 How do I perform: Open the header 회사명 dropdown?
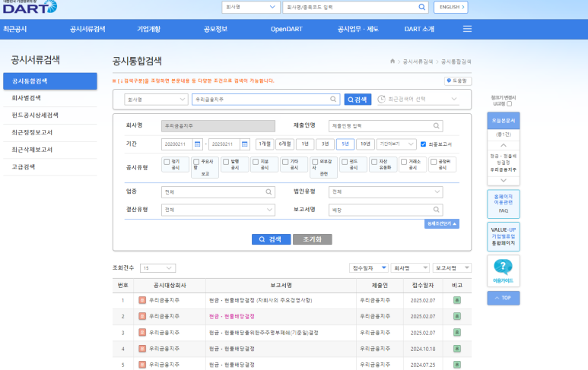click(251, 7)
